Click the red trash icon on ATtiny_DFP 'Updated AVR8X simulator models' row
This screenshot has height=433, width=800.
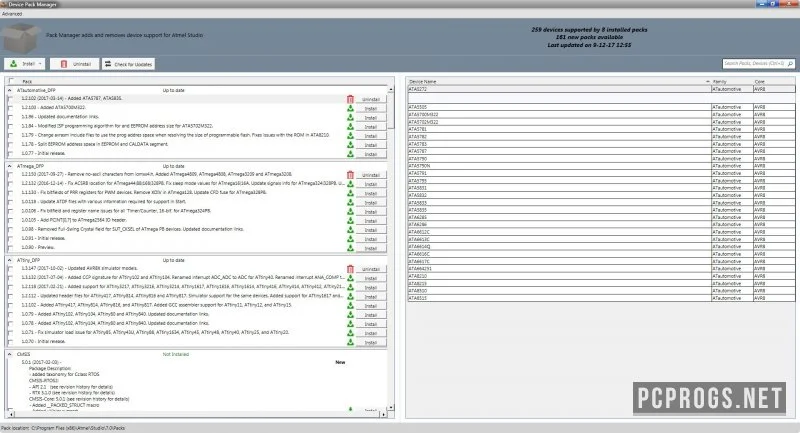click(x=350, y=269)
